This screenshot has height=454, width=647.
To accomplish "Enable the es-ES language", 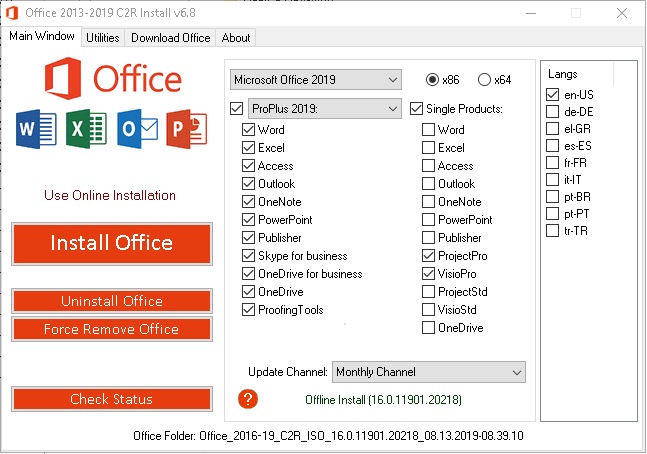I will tap(553, 146).
